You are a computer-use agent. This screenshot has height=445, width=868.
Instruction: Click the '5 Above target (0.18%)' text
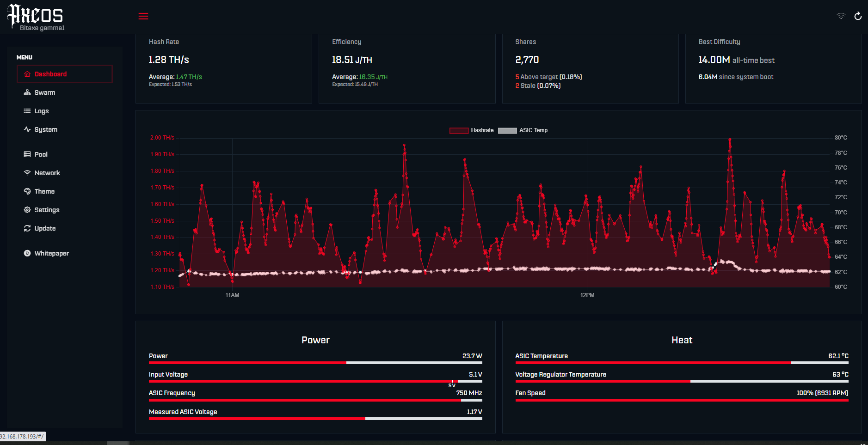tap(548, 77)
